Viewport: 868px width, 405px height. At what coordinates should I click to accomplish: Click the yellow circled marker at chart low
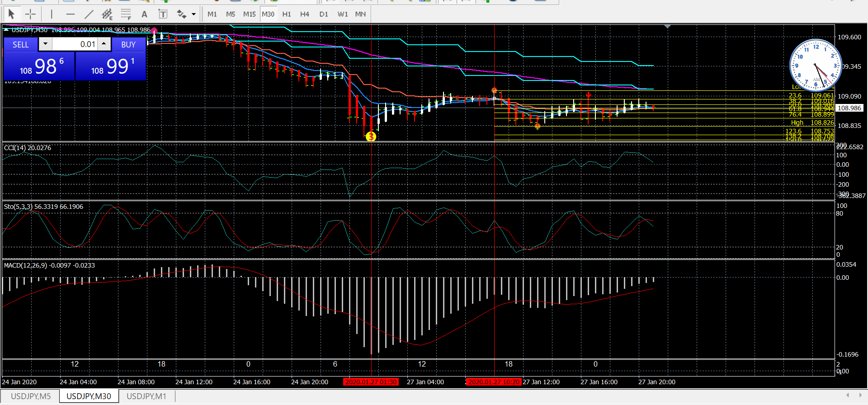(371, 136)
